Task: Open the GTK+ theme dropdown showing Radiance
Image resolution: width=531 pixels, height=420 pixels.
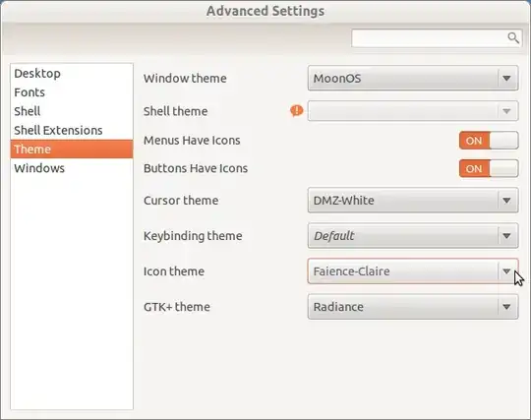Action: pos(413,307)
